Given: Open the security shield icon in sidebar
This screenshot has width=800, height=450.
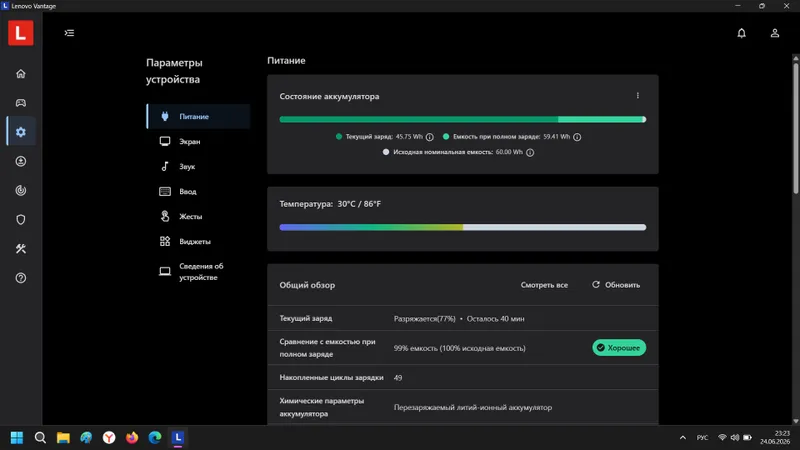Looking at the screenshot, I should click(20, 219).
